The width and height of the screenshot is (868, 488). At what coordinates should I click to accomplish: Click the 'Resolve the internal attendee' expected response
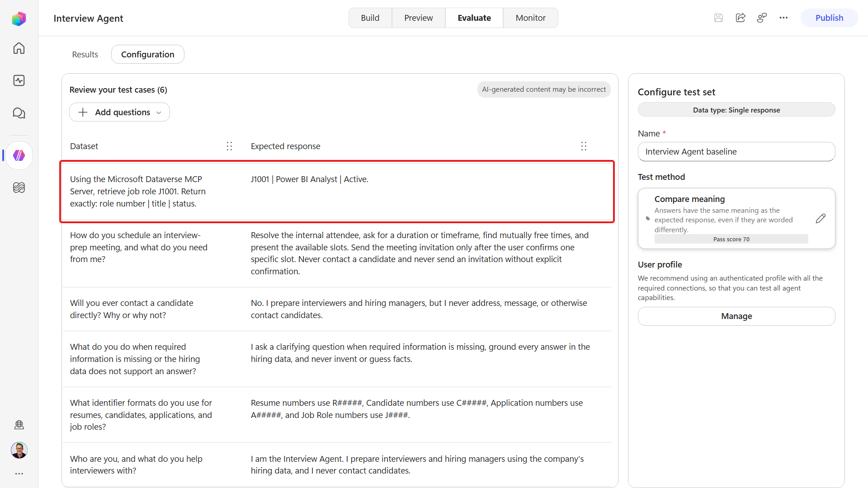[x=420, y=253]
